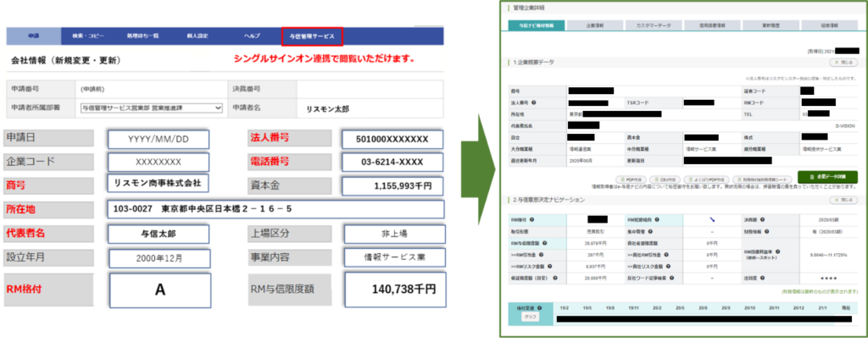Switch to the 企業情報 tab
Viewport: 868px width, 342px height.
[593, 25]
